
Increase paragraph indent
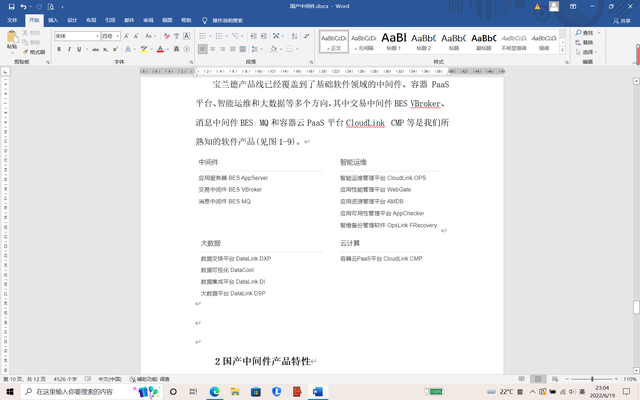click(264, 36)
